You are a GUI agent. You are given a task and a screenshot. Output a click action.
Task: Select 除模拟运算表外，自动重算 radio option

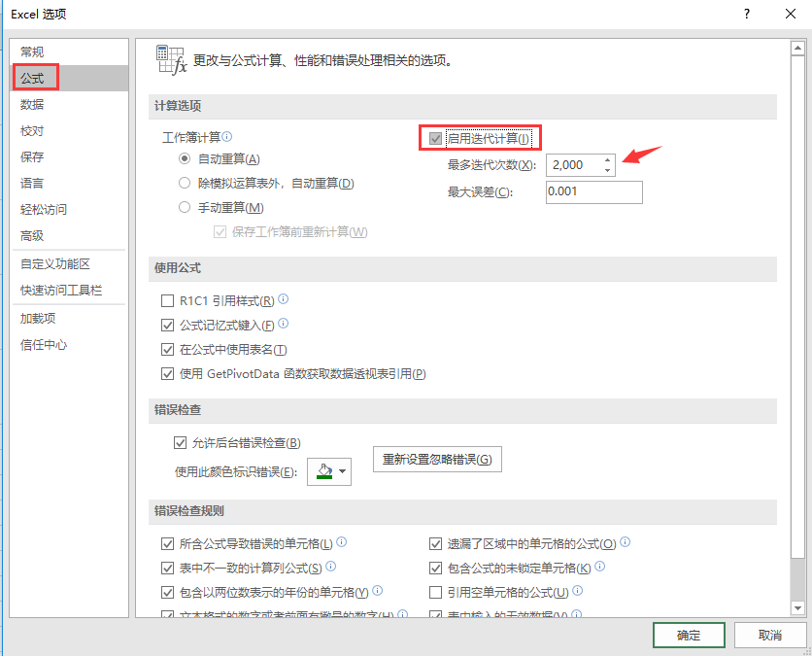point(185,183)
